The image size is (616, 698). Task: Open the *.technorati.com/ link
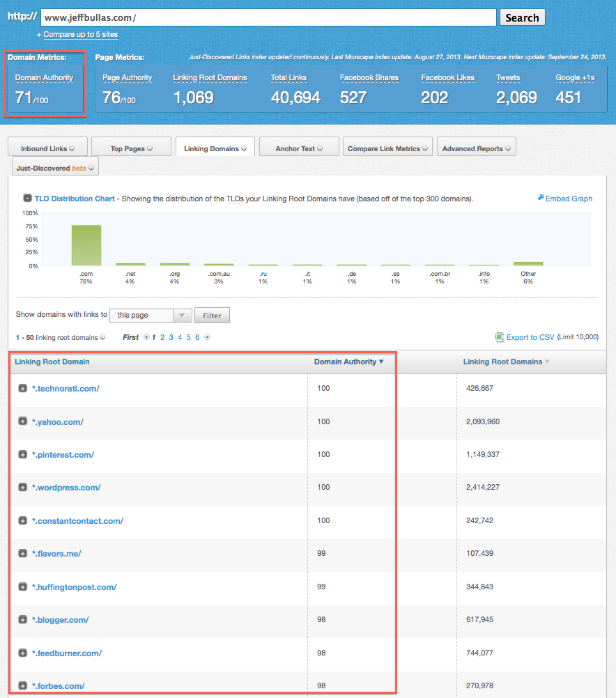(66, 388)
